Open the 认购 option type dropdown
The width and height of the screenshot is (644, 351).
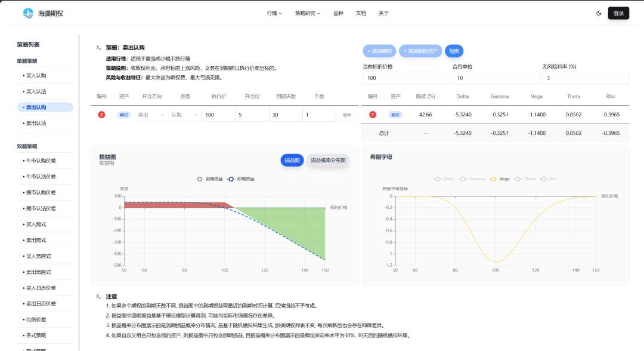pyautogui.click(x=185, y=115)
